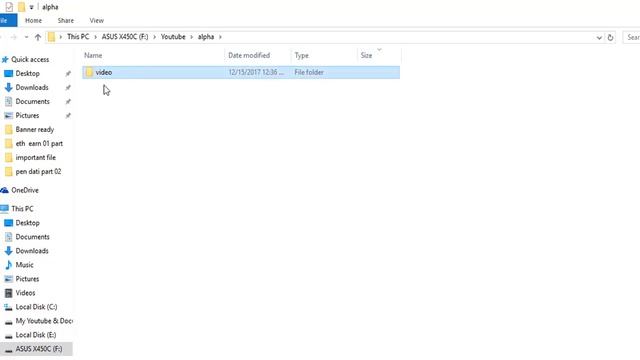640x360 pixels.
Task: Open Desktop under Quick access
Action: (x=27, y=73)
